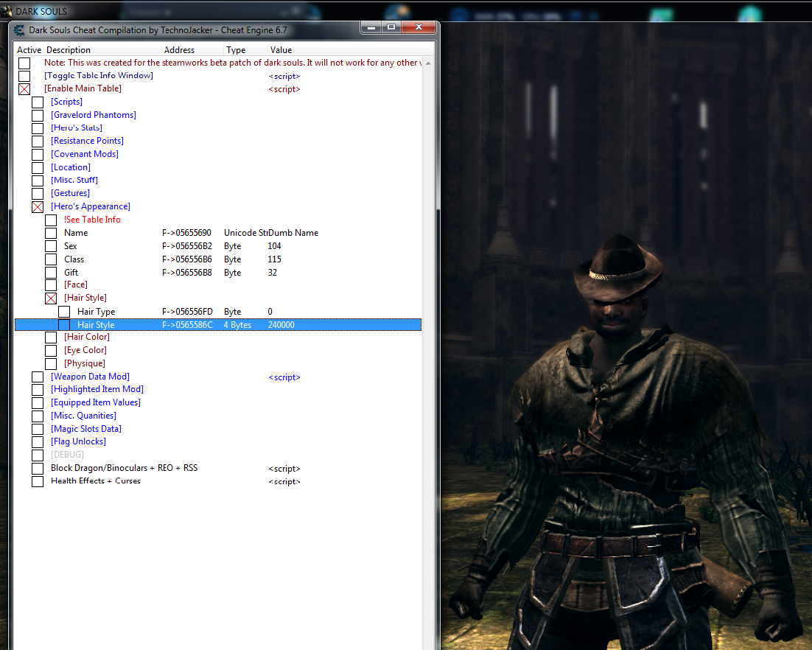Expand the [Magic Slots Data] checkbox
This screenshot has width=812, height=650.
(x=38, y=429)
